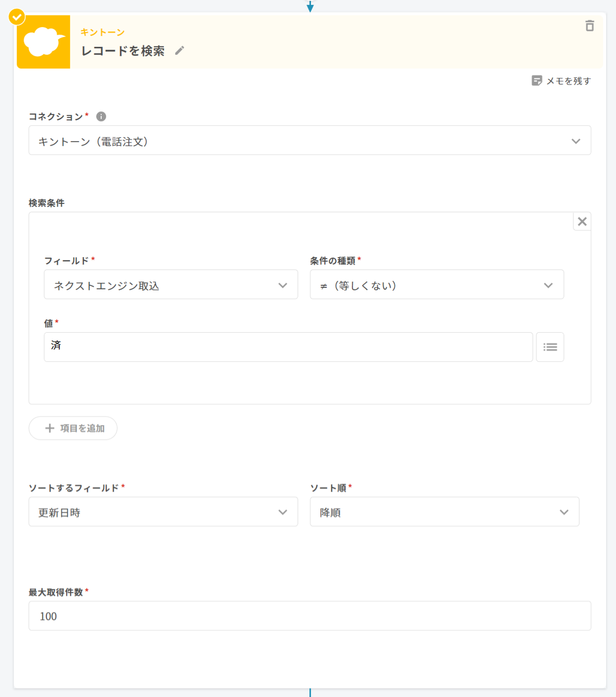Viewport: 616px width, 697px height.
Task: Open the フィールド dropdown
Action: pos(171,284)
